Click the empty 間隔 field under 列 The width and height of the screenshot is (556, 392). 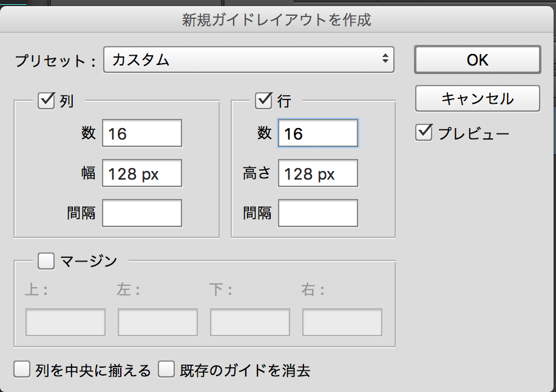click(x=142, y=213)
